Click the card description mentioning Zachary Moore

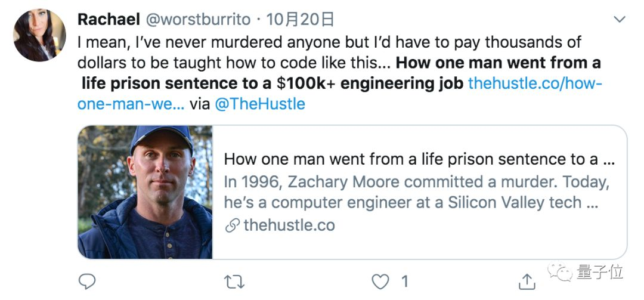(x=416, y=192)
